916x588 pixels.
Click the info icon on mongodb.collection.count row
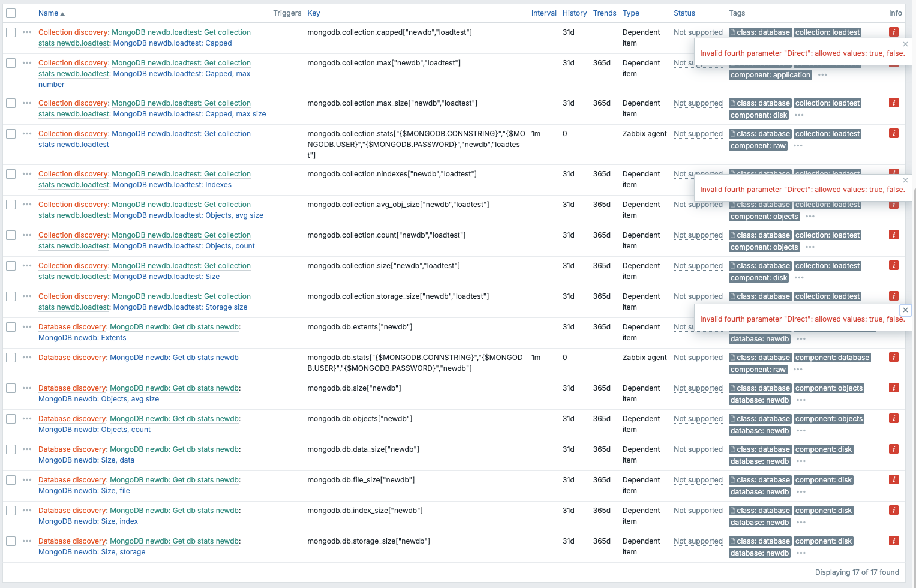(x=893, y=235)
